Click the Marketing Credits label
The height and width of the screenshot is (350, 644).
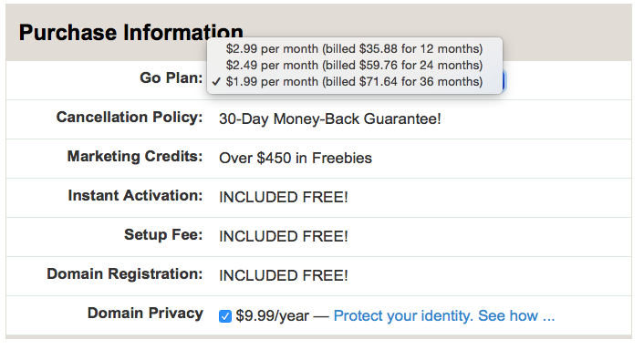pyautogui.click(x=135, y=157)
